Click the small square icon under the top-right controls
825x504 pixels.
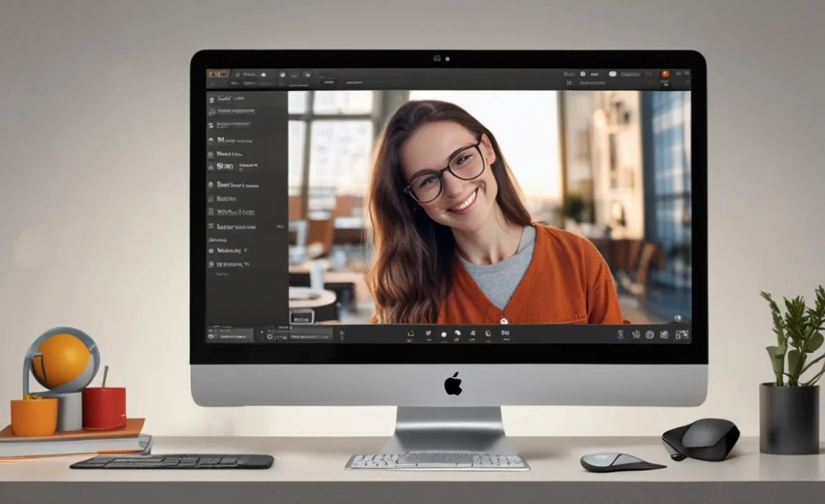(x=569, y=83)
